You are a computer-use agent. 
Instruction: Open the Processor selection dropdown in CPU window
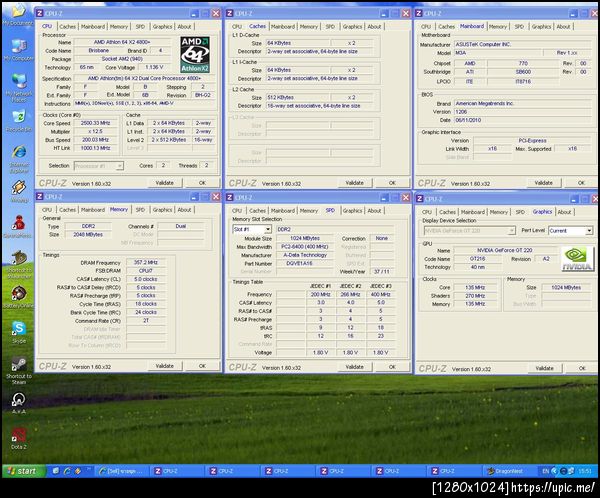tap(98, 166)
